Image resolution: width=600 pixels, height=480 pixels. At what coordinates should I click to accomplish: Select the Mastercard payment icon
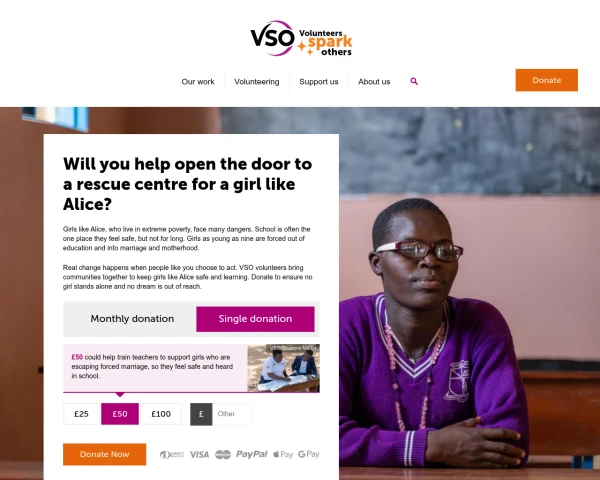223,454
